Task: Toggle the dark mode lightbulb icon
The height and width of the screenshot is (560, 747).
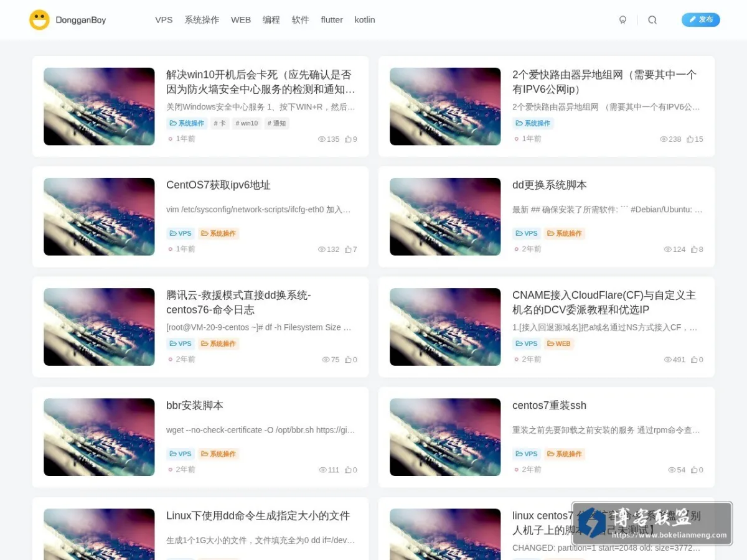Action: (x=622, y=20)
